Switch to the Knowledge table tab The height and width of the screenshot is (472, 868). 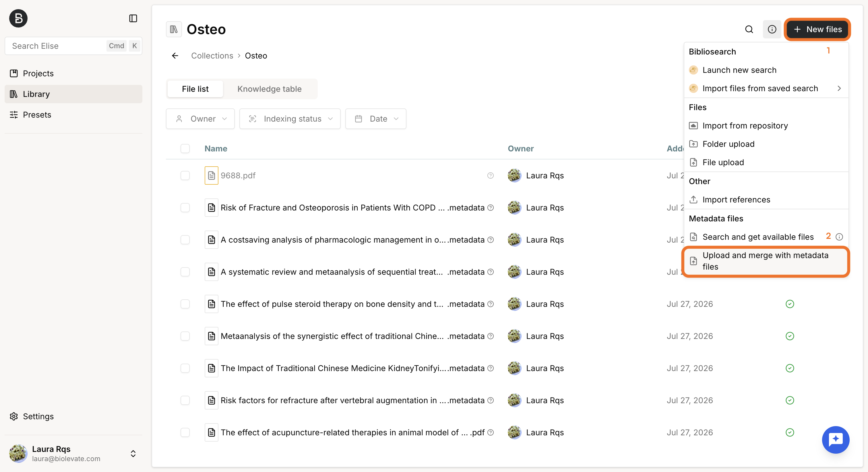pos(269,89)
